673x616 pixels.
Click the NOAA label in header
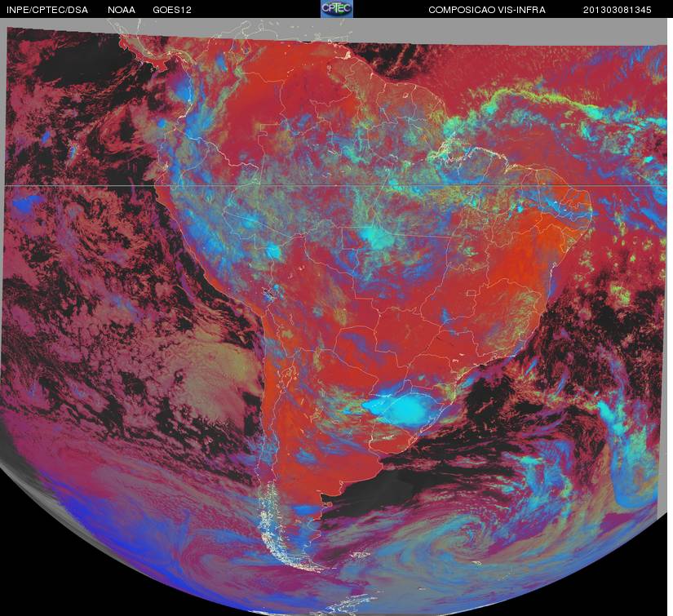(x=122, y=10)
